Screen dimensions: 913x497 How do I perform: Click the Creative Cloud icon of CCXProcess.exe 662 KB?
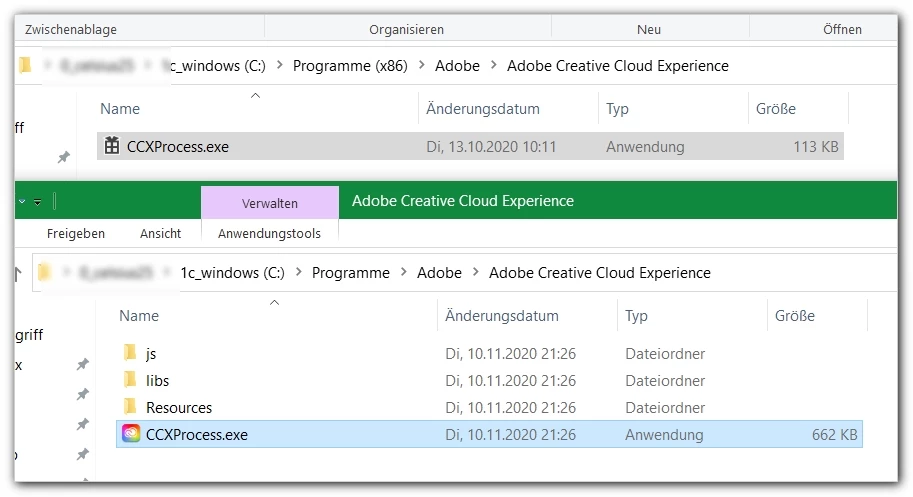point(131,434)
